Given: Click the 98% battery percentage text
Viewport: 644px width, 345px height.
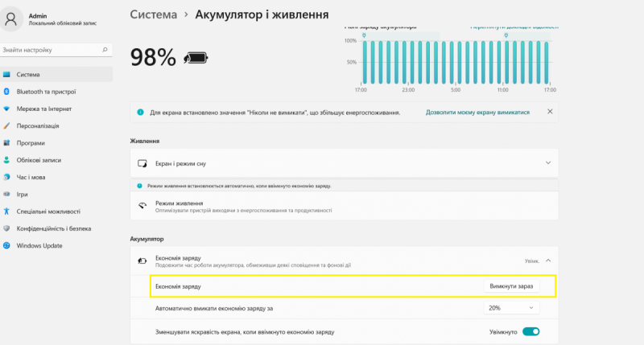Looking at the screenshot, I should coord(153,57).
